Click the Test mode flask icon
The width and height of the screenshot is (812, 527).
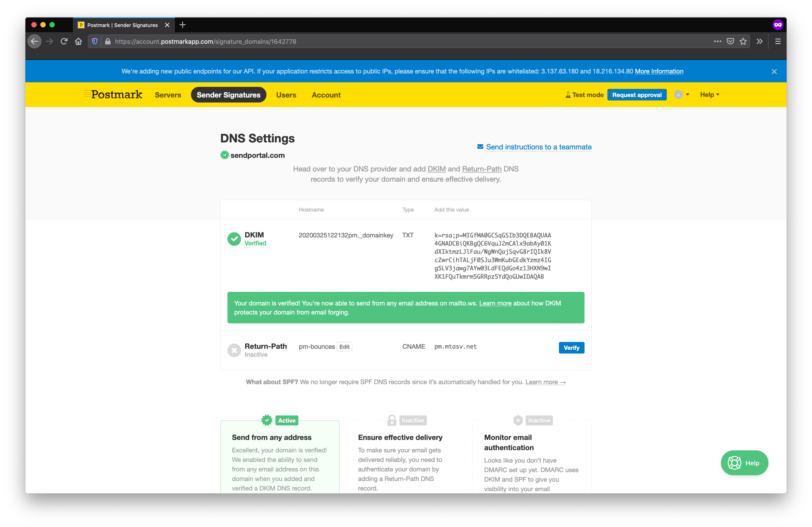(x=568, y=95)
